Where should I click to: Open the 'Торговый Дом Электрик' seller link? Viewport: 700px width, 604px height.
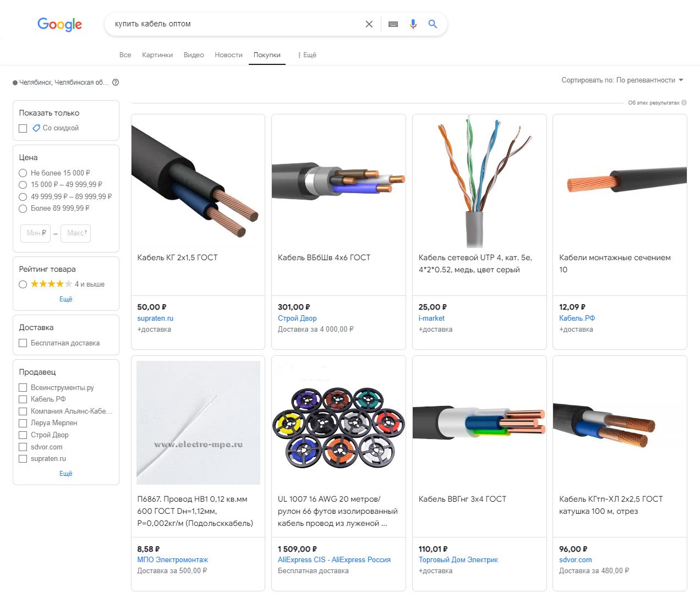pyautogui.click(x=458, y=560)
